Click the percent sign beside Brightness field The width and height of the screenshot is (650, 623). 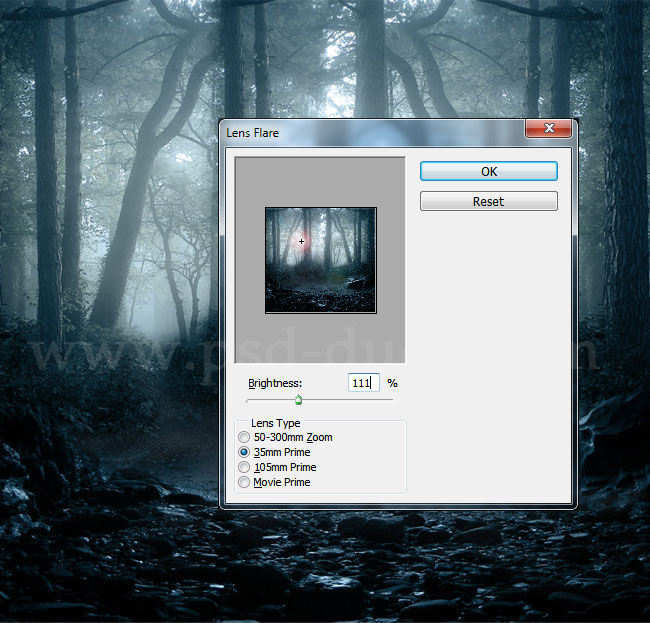tap(392, 383)
